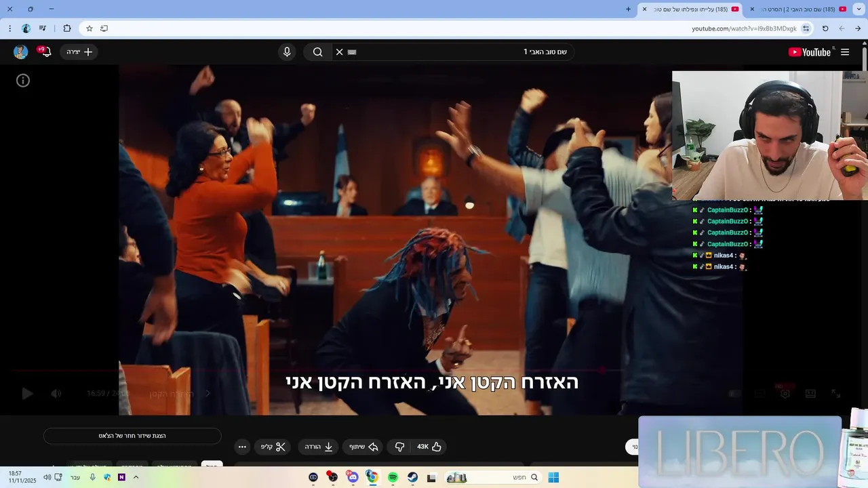Screen dimensions: 868x488
Task: Play the video
Action: (x=27, y=394)
